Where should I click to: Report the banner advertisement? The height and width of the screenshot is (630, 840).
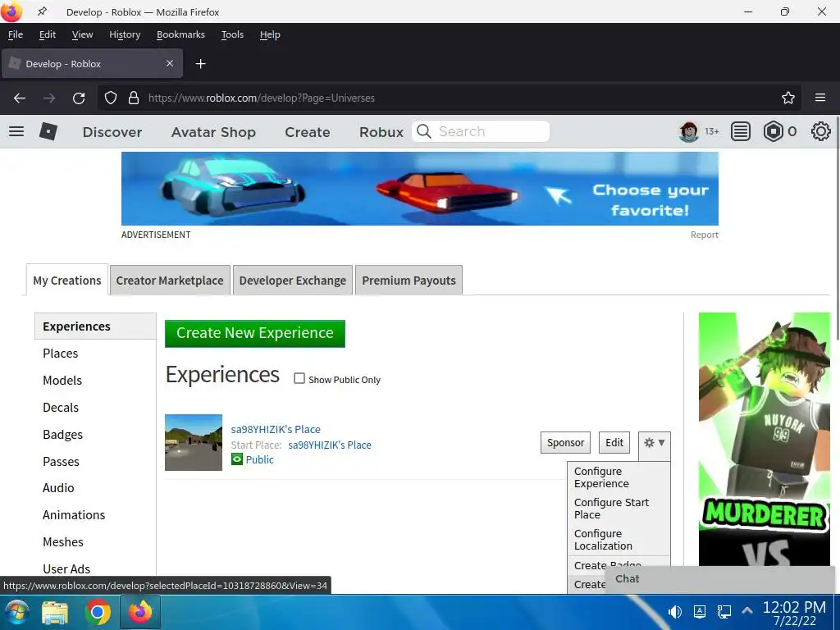[704, 235]
